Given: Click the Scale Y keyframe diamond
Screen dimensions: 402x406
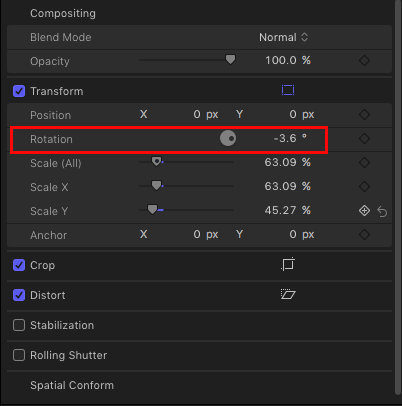Looking at the screenshot, I should pyautogui.click(x=364, y=211).
